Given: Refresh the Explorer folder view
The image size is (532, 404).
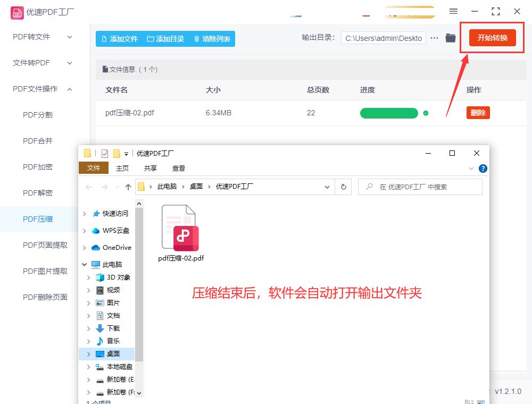Looking at the screenshot, I should [343, 187].
